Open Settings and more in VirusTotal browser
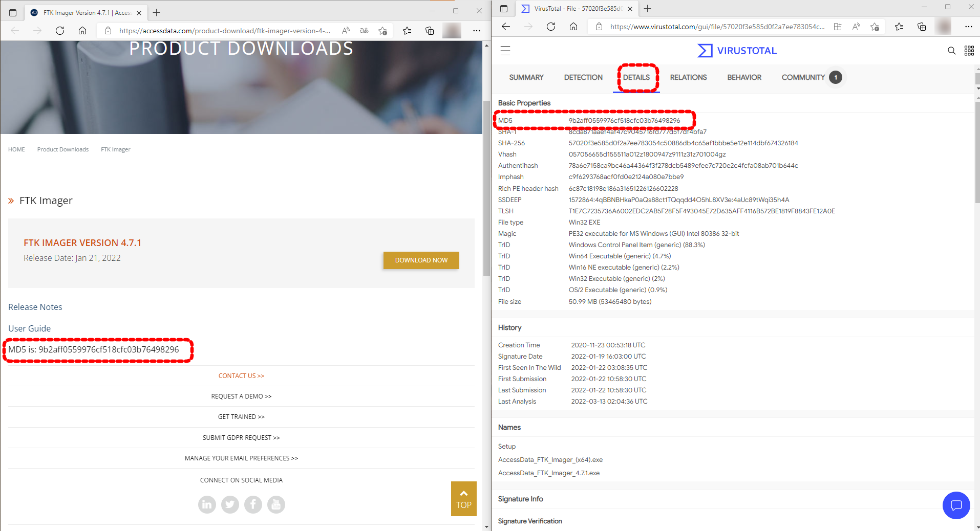Viewport: 980px width, 531px height. [969, 27]
